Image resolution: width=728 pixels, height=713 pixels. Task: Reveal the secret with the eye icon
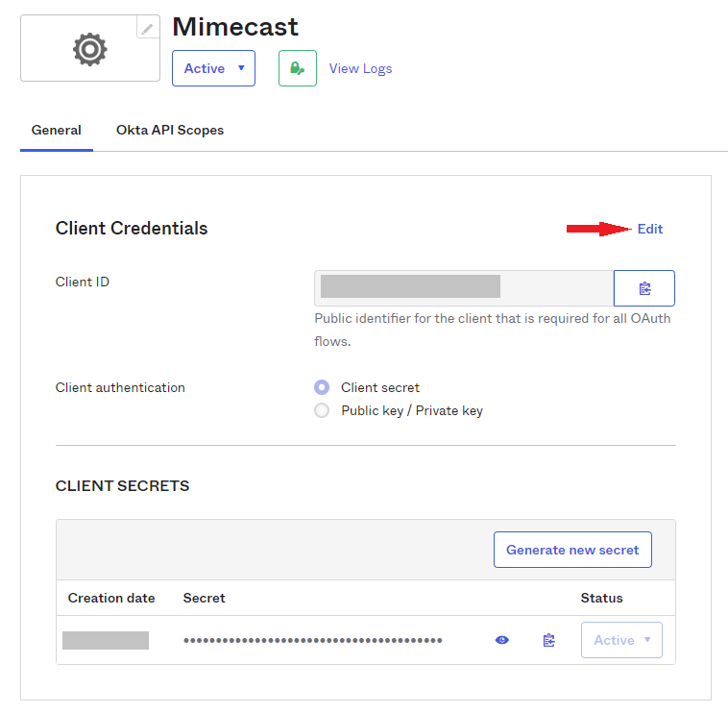(x=502, y=640)
